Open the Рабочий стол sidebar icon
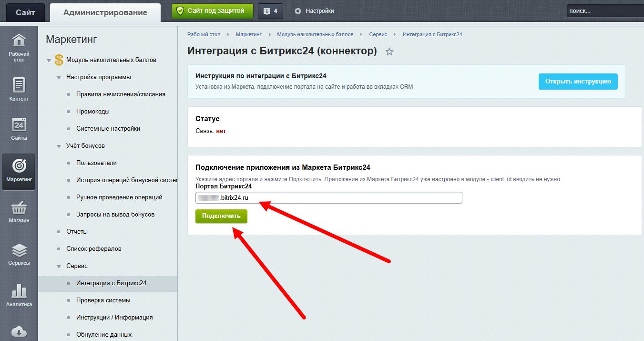Image resolution: width=644 pixels, height=341 pixels. [x=19, y=47]
